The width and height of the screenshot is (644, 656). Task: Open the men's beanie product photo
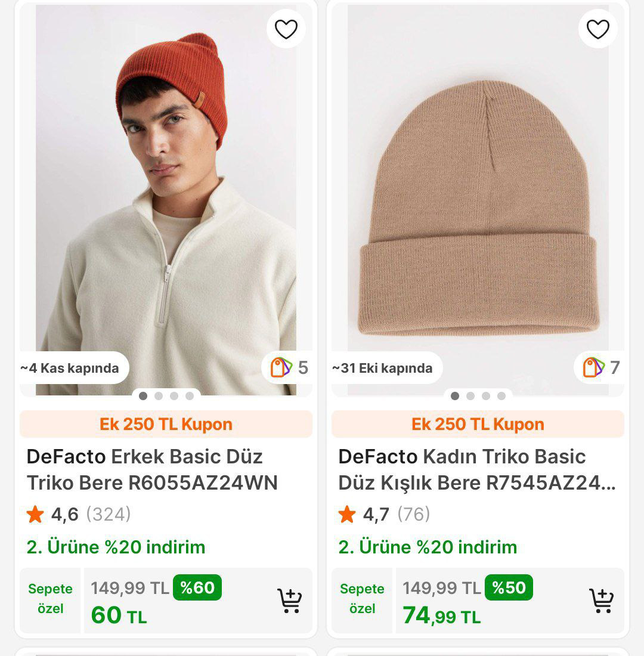tap(166, 197)
